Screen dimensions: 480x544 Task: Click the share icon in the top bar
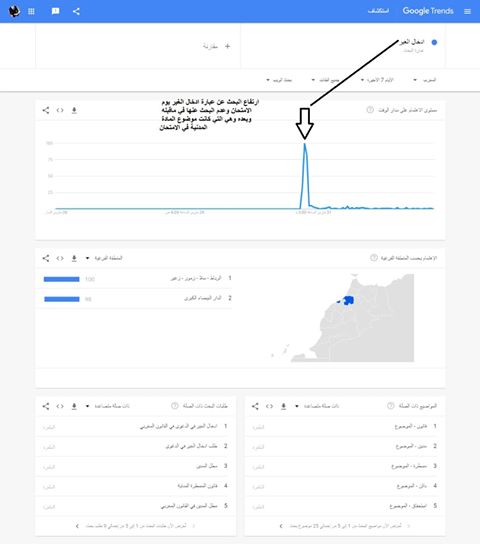click(76, 11)
